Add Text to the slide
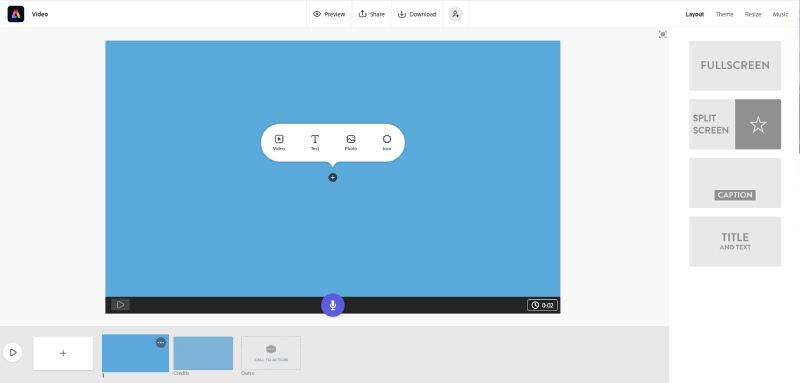Viewport: 800px width, 383px height. (315, 142)
